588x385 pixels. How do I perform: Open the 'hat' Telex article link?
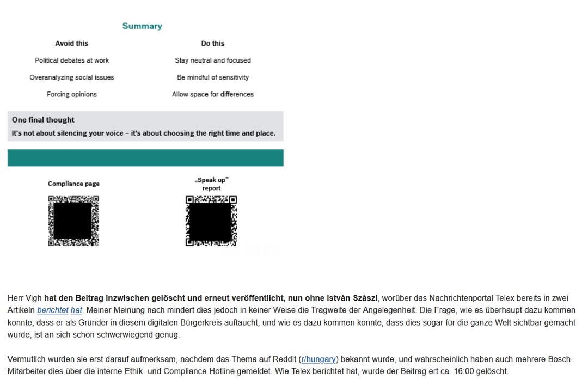[76, 310]
